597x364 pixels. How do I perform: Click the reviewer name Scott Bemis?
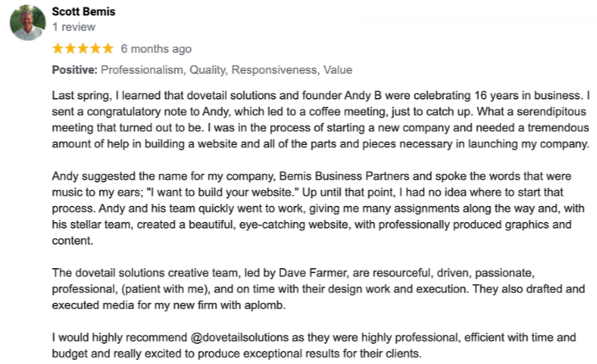click(x=83, y=12)
